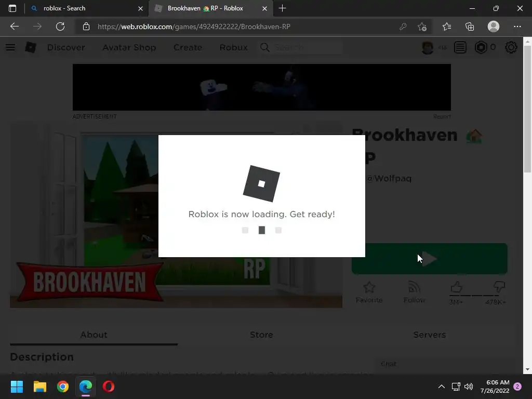Open the Roblox notifications feed icon

coord(460,47)
